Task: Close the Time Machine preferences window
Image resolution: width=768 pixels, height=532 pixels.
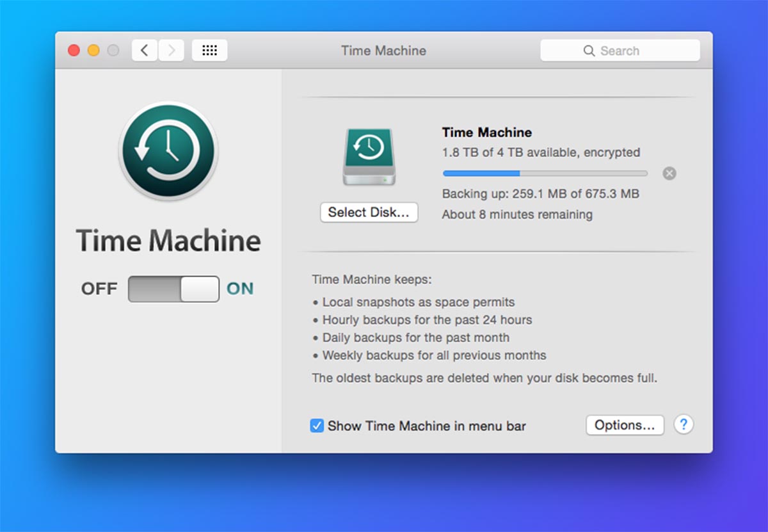Action: tap(74, 51)
